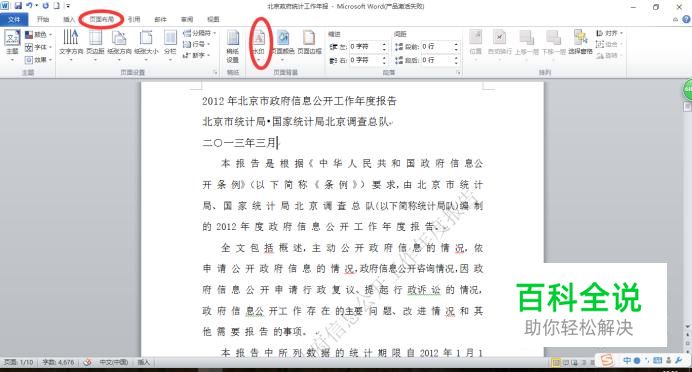Open the 行号 (Line Numbers) dropdown
The width and height of the screenshot is (692, 372).
(196, 44)
